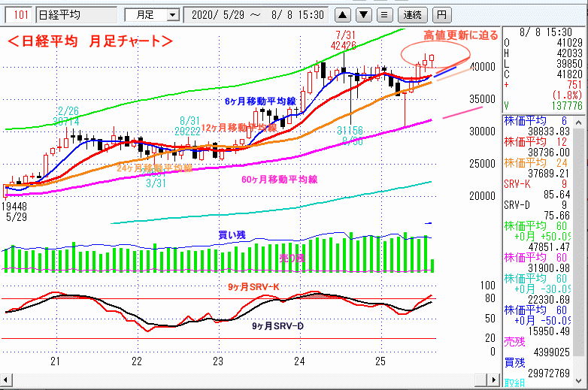
Task: Open the three-line menu button
Action: (384, 15)
